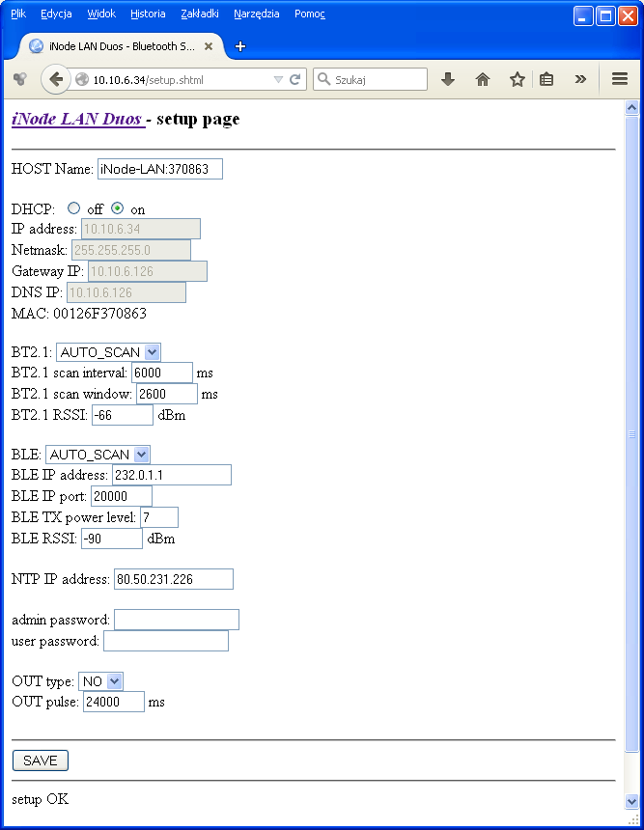Open the Plik menu

18,14
